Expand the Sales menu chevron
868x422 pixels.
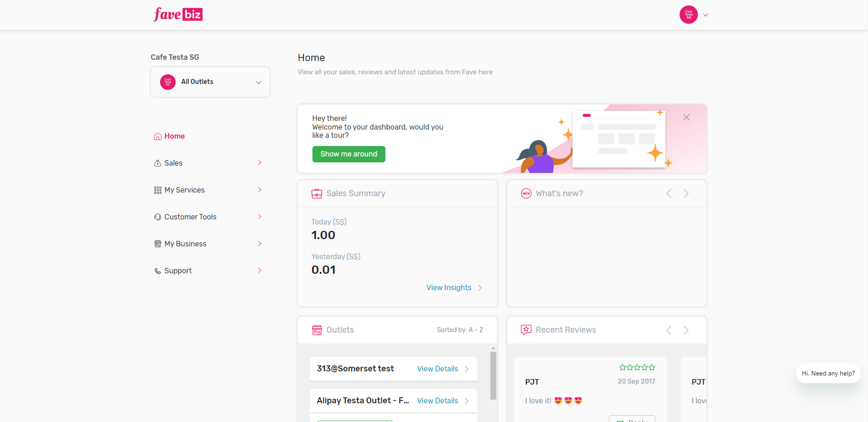(260, 163)
